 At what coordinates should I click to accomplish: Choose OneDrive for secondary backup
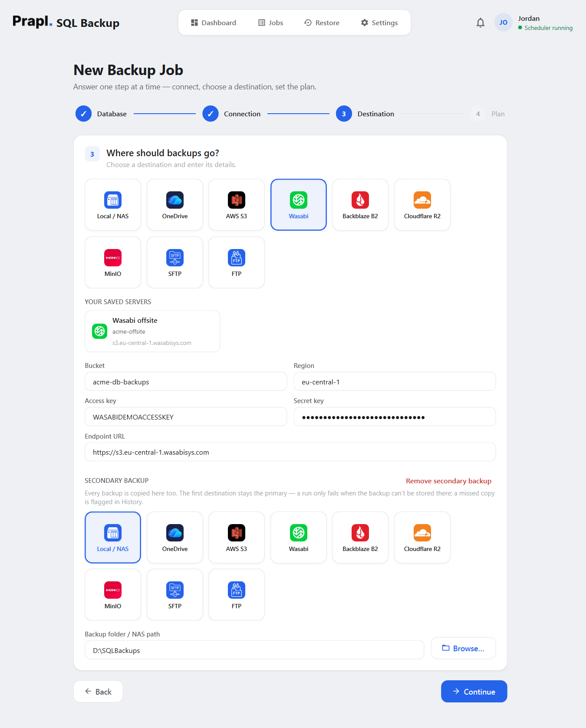(175, 538)
